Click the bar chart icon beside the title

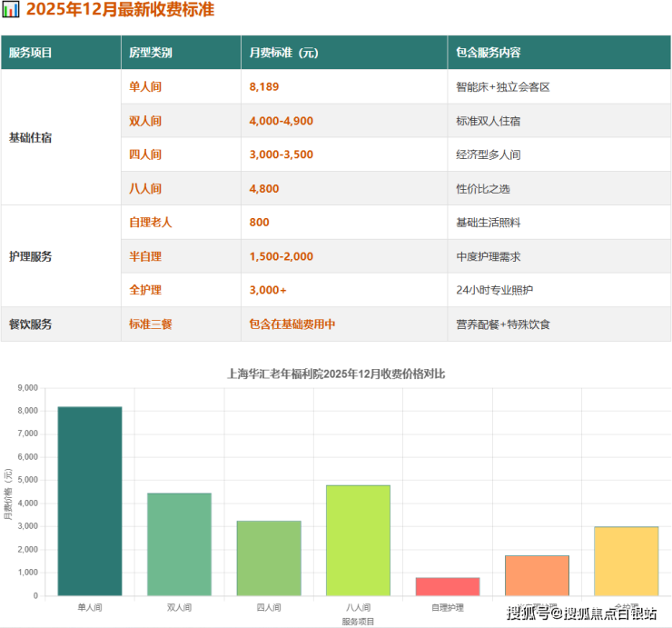pos(11,10)
